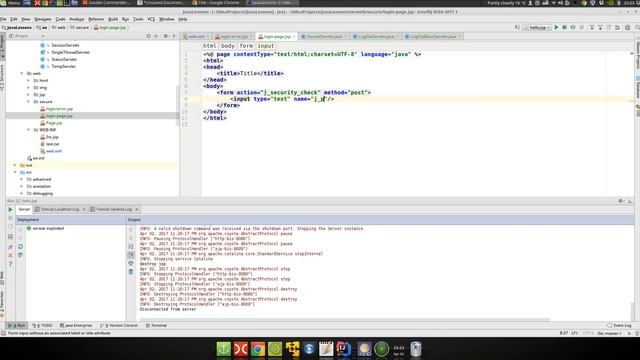Open the Build menu

(x=113, y=19)
